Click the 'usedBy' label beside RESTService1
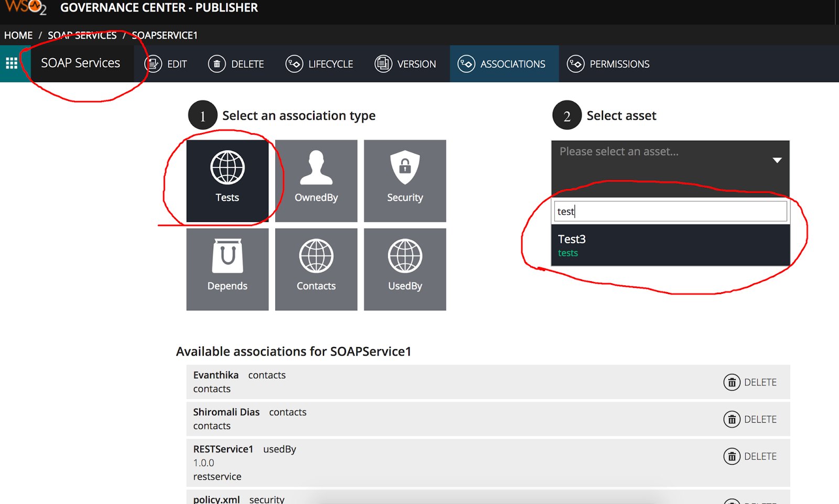 click(x=279, y=449)
